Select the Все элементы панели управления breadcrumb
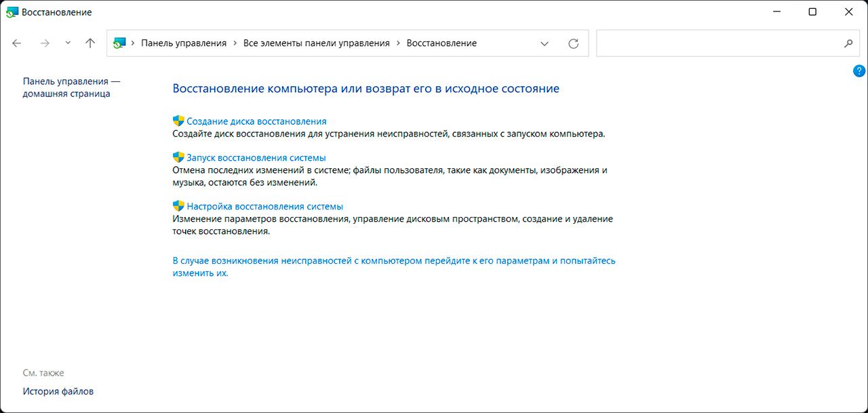868x413 pixels. point(316,43)
